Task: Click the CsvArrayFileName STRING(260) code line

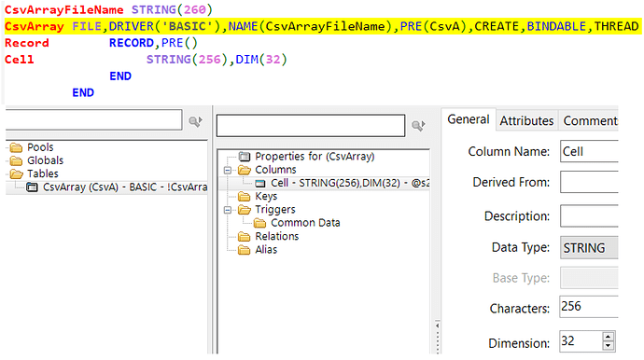Action: 108,9
